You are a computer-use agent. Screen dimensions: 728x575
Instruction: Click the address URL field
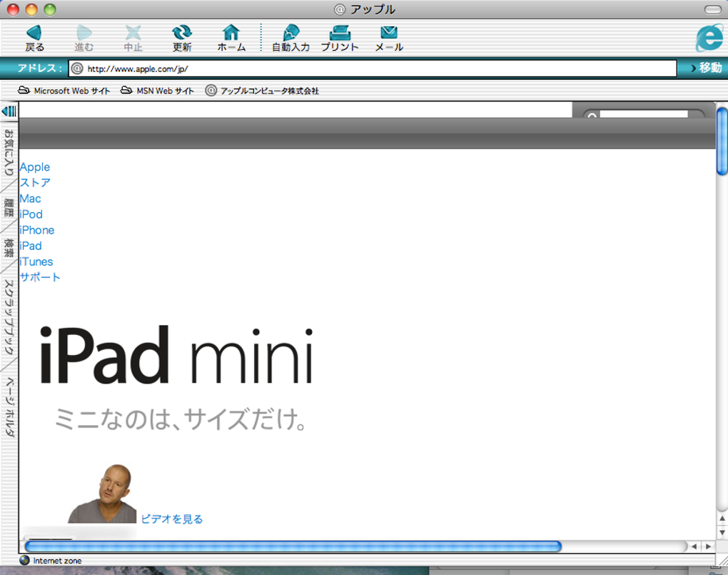coord(373,69)
